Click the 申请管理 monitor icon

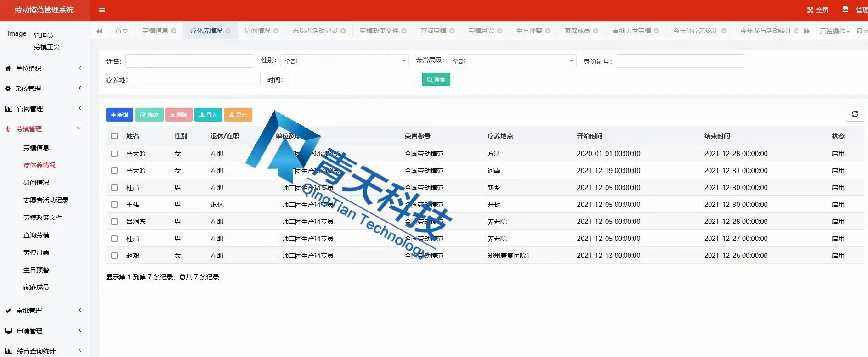[8, 331]
